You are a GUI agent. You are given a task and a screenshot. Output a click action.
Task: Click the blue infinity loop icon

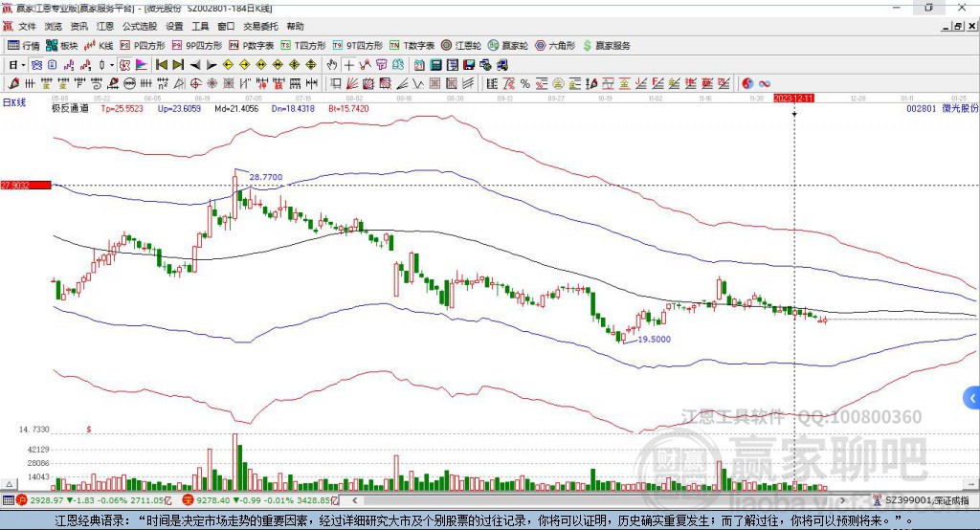click(x=765, y=83)
